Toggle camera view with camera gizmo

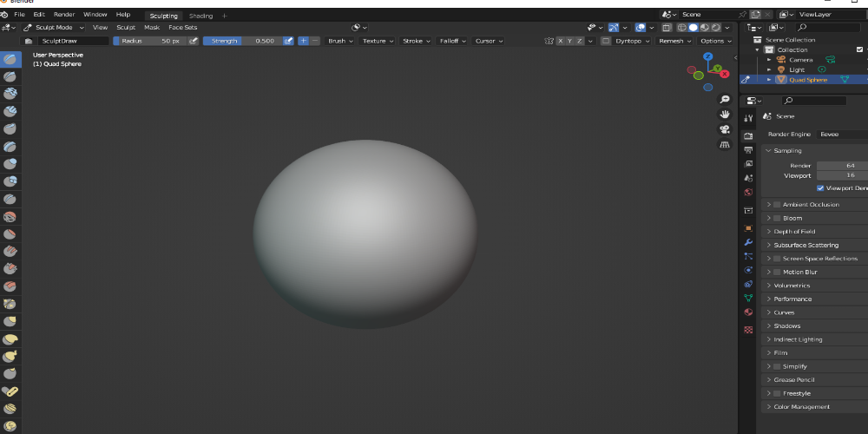[x=724, y=129]
